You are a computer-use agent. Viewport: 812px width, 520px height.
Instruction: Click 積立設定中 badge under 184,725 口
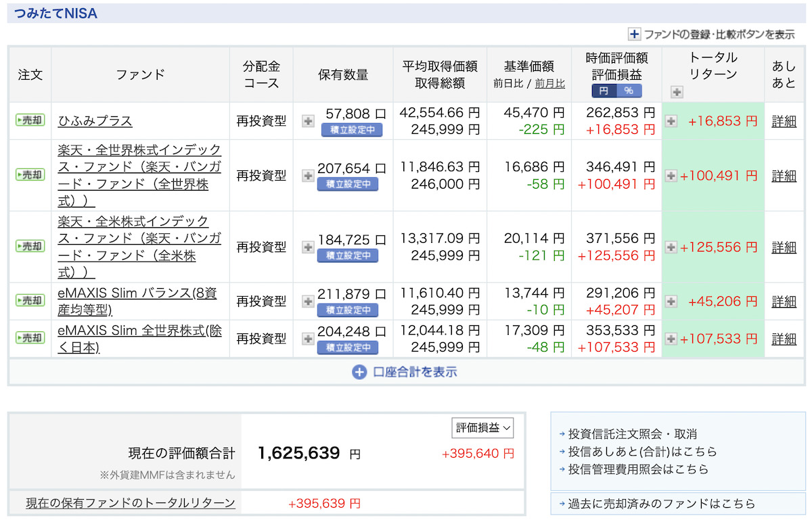[348, 256]
